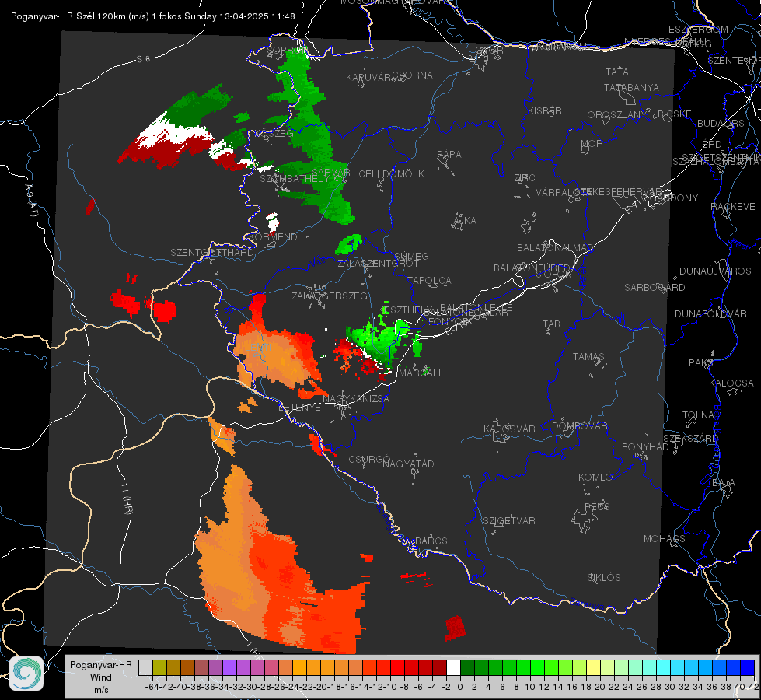The width and height of the screenshot is (761, 700).
Task: Click the TOLNA city label
Action: tap(698, 415)
